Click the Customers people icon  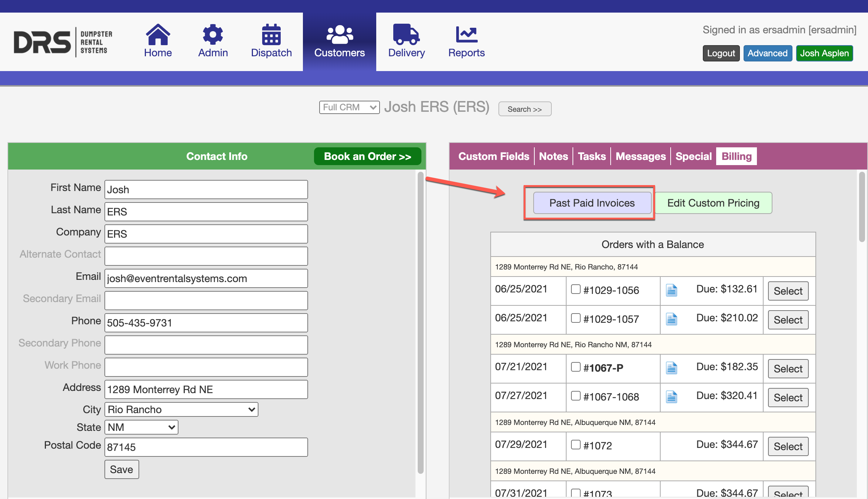click(x=339, y=35)
